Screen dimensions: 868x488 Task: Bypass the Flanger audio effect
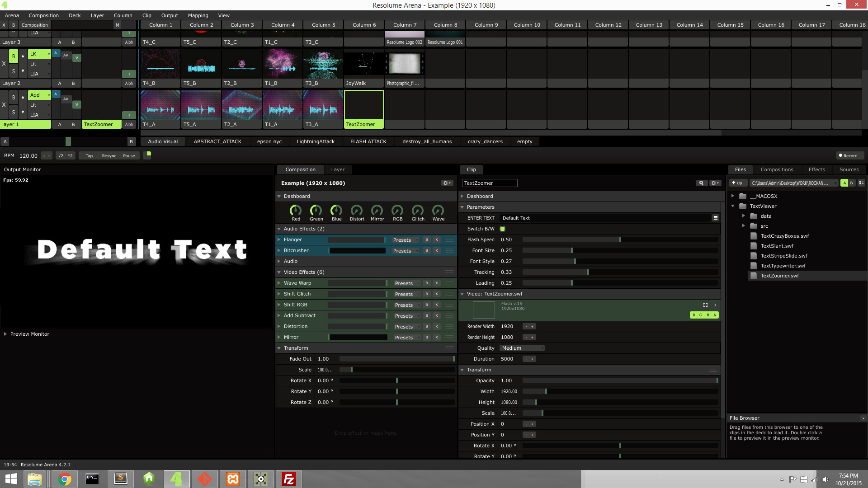[426, 239]
